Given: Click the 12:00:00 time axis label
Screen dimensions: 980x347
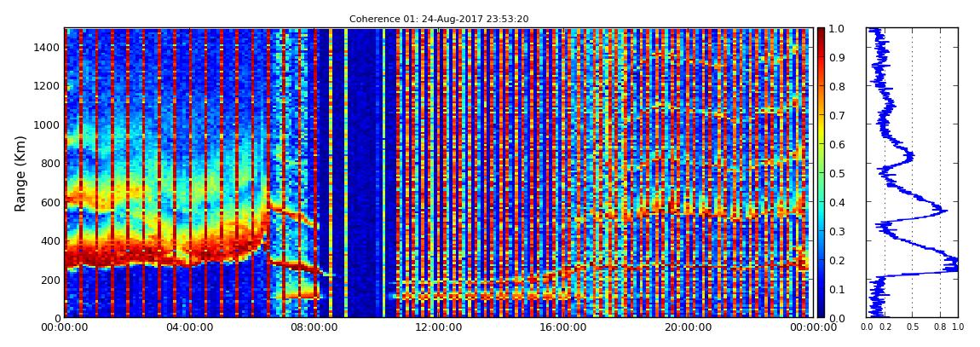Looking at the screenshot, I should [x=437, y=327].
